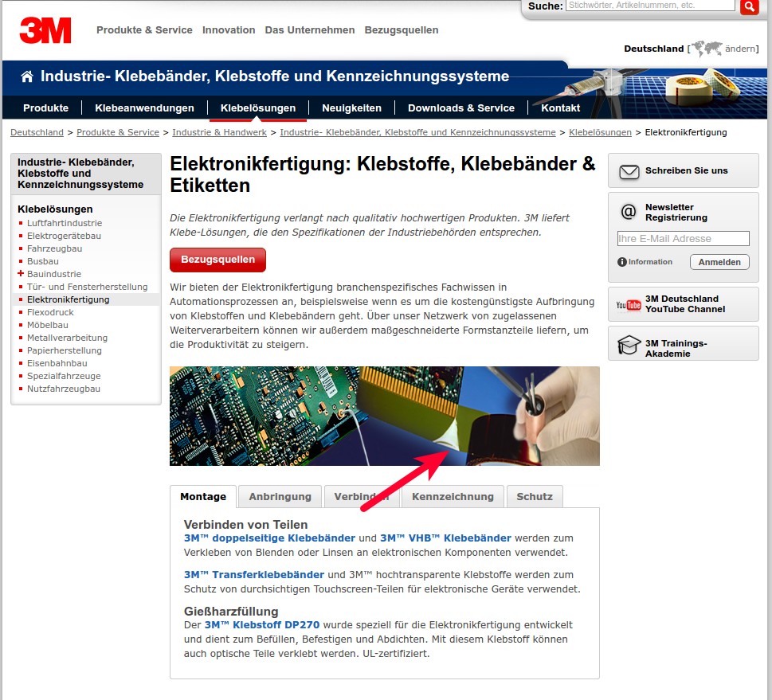Click the Anmelden button

719,262
